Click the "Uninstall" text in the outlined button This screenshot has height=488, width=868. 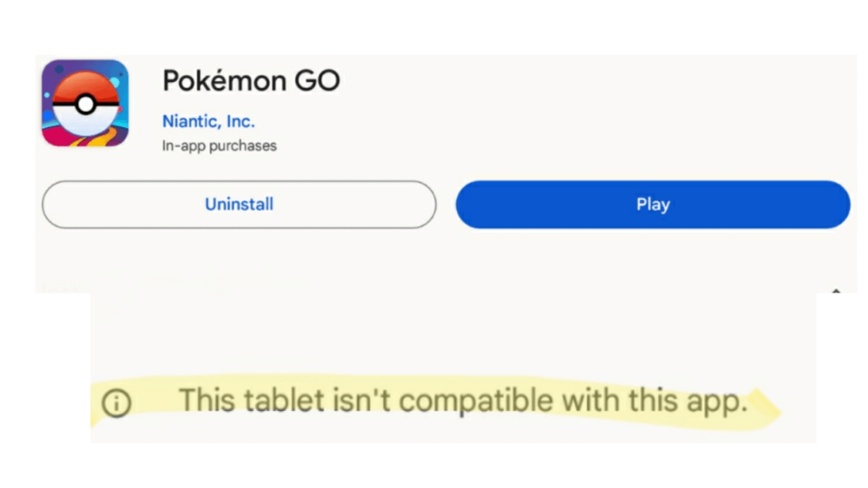pos(239,204)
